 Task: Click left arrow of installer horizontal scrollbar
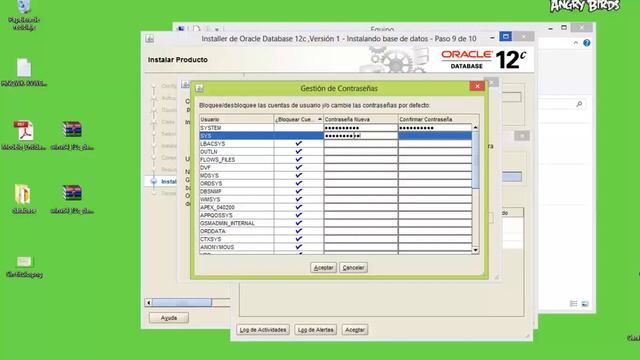click(149, 302)
